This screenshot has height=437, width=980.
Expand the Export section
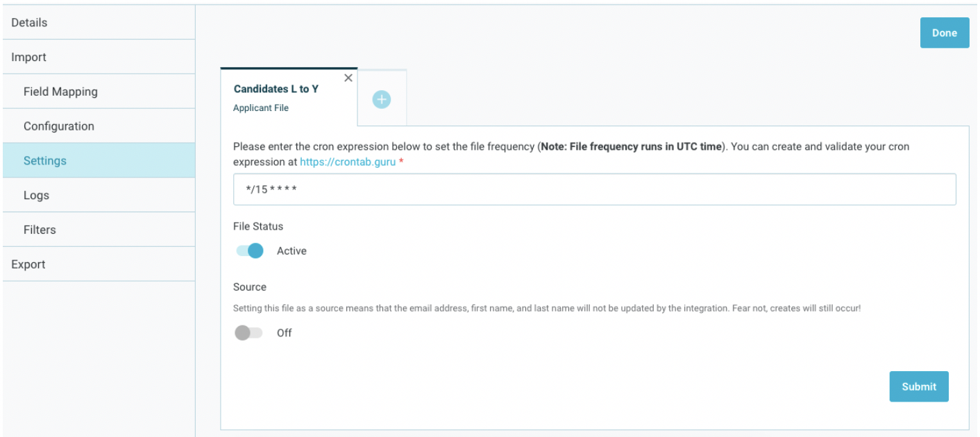click(x=28, y=264)
